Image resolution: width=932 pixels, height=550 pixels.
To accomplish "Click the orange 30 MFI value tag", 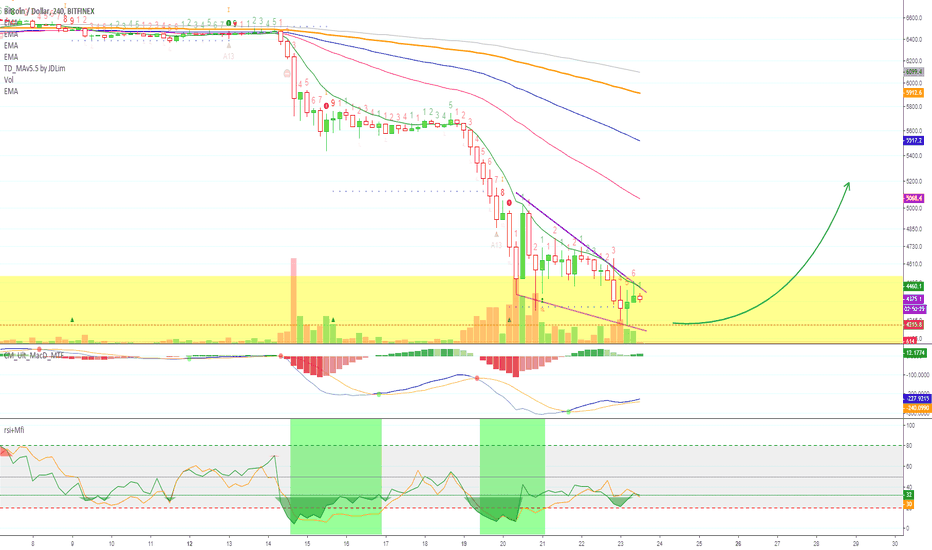I will (x=909, y=504).
